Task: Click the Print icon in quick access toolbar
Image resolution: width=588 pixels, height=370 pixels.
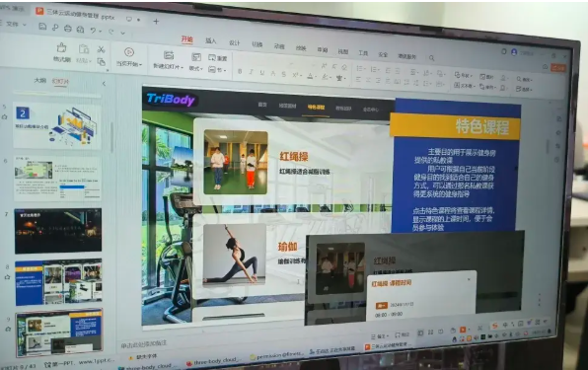Action: (x=67, y=29)
